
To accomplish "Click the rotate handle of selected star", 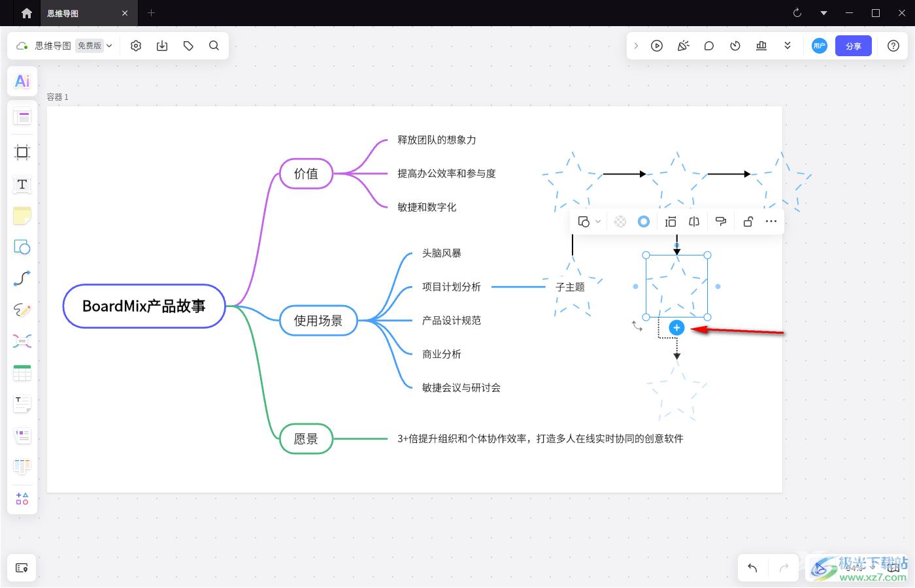I will pos(637,325).
